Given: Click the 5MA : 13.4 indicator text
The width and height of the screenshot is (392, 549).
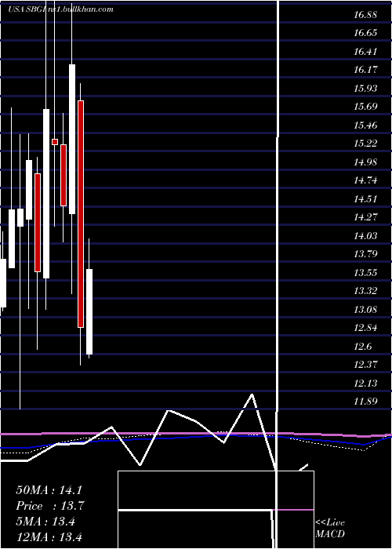Looking at the screenshot, I should pos(45,522).
